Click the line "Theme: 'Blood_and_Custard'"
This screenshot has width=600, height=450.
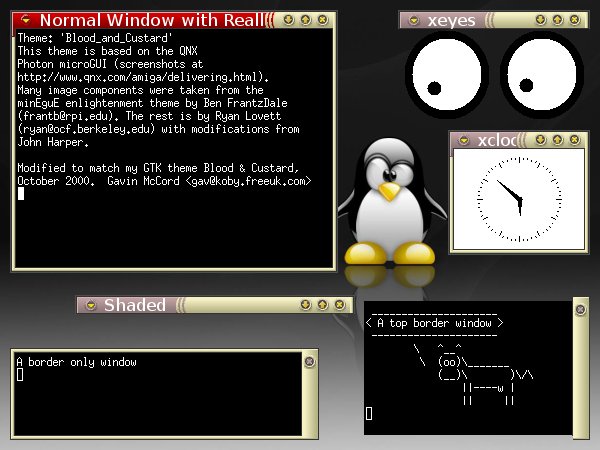95,38
